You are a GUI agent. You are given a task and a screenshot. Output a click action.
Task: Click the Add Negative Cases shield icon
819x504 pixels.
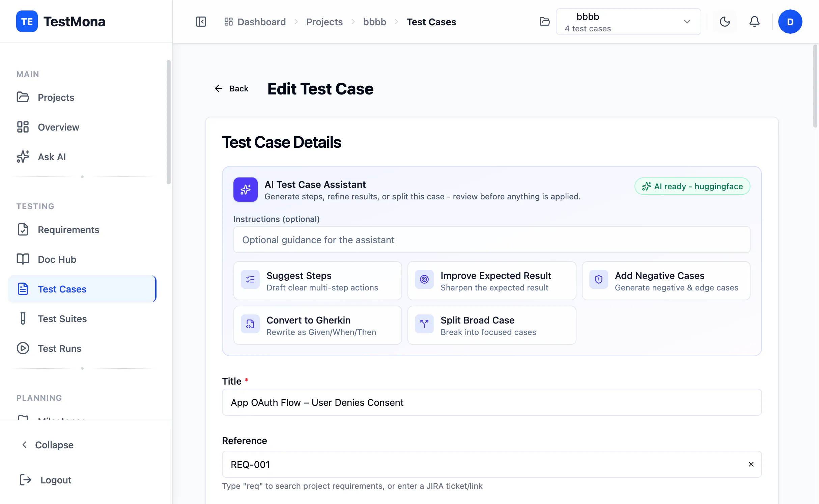599,279
